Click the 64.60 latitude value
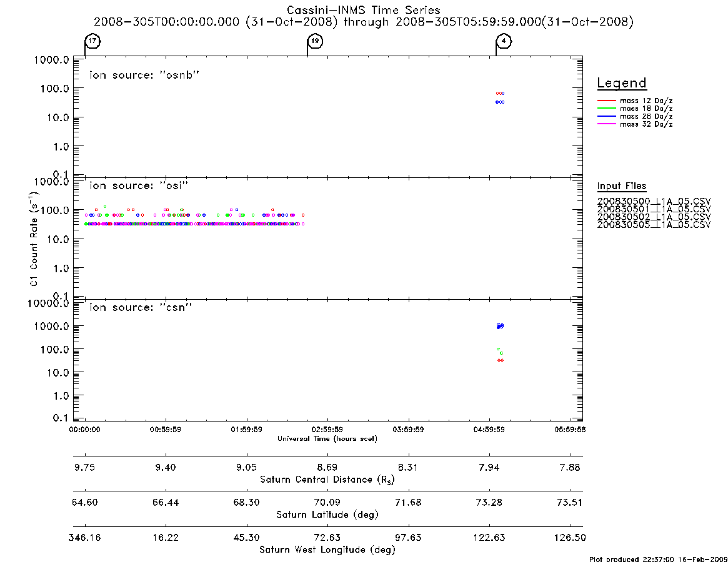The width and height of the screenshot is (728, 562). [84, 502]
